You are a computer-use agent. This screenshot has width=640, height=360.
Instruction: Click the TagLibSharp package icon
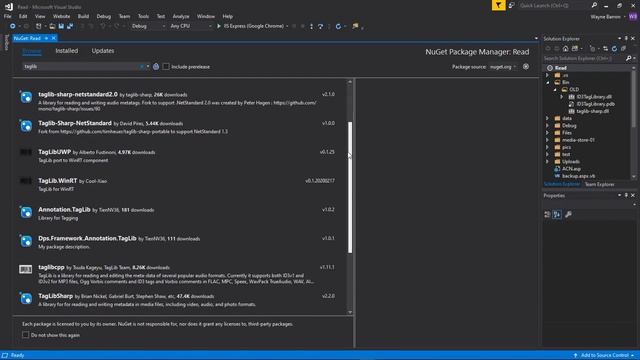[x=26, y=298]
